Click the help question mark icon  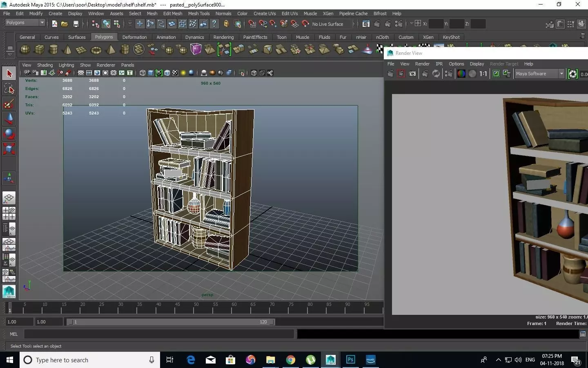(214, 24)
